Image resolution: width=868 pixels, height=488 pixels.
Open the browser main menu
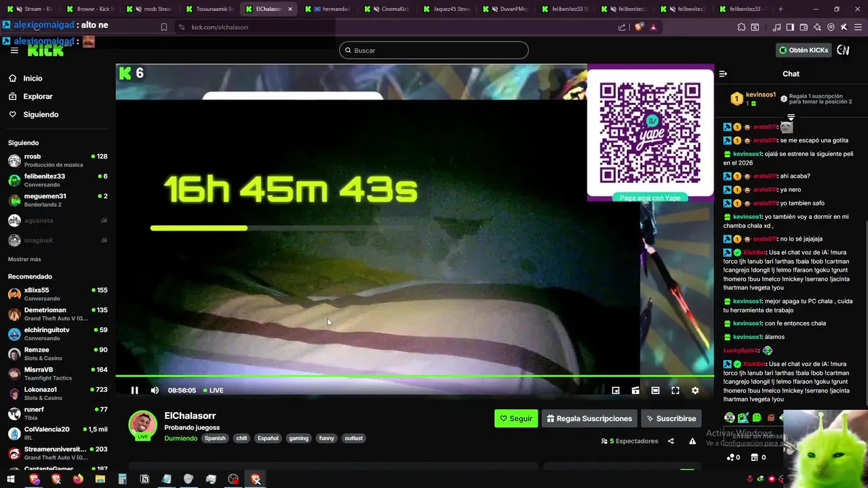(x=858, y=27)
